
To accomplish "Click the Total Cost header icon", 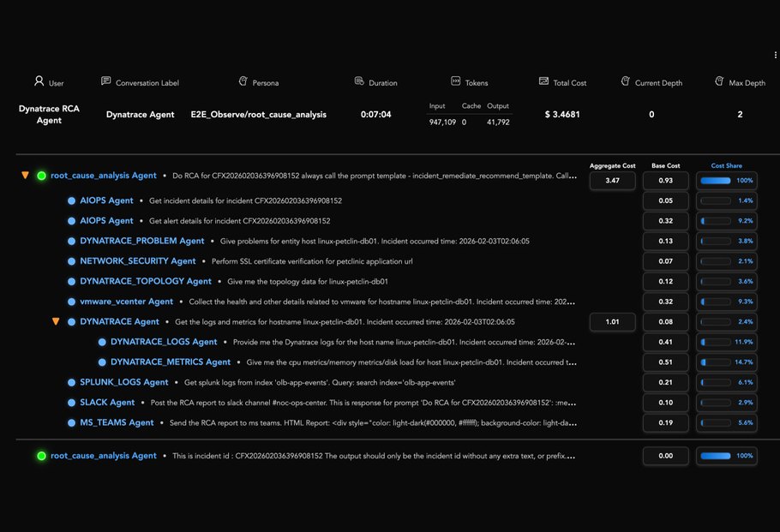I will tap(543, 81).
